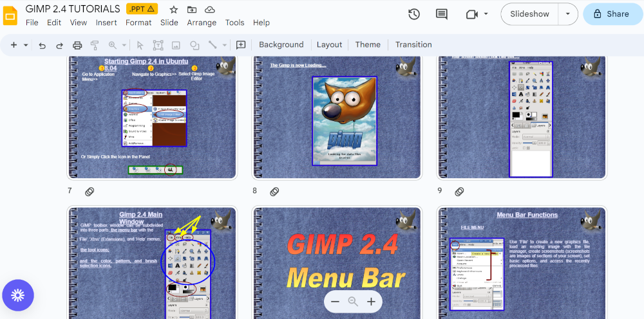This screenshot has width=644, height=319.
Task: Open the purple sparkle assistant button
Action: [18, 295]
